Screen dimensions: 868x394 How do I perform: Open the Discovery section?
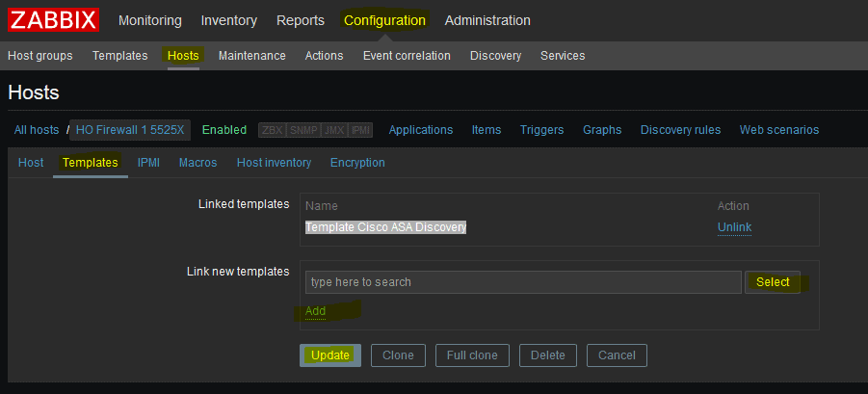tap(495, 56)
